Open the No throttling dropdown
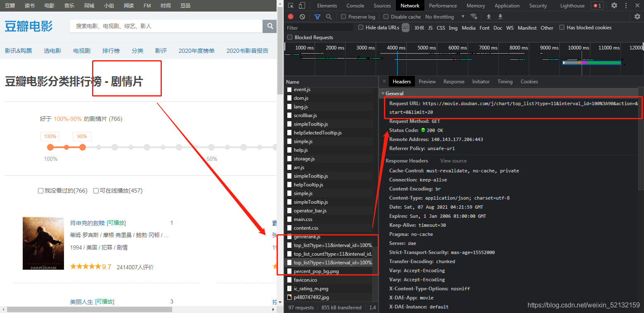The image size is (644, 313). (x=445, y=16)
